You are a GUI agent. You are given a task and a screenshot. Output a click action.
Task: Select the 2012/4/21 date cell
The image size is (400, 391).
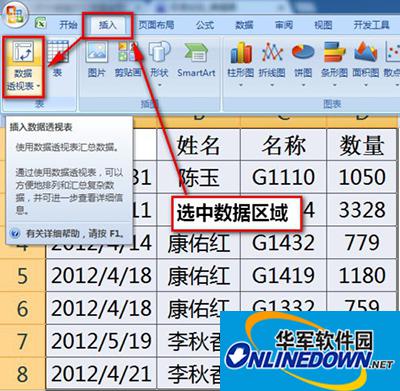(x=101, y=373)
